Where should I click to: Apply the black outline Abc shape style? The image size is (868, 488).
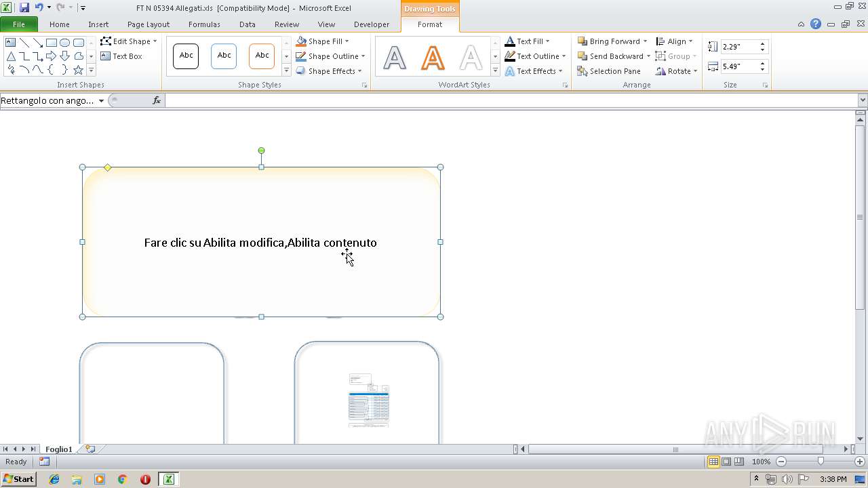point(186,56)
